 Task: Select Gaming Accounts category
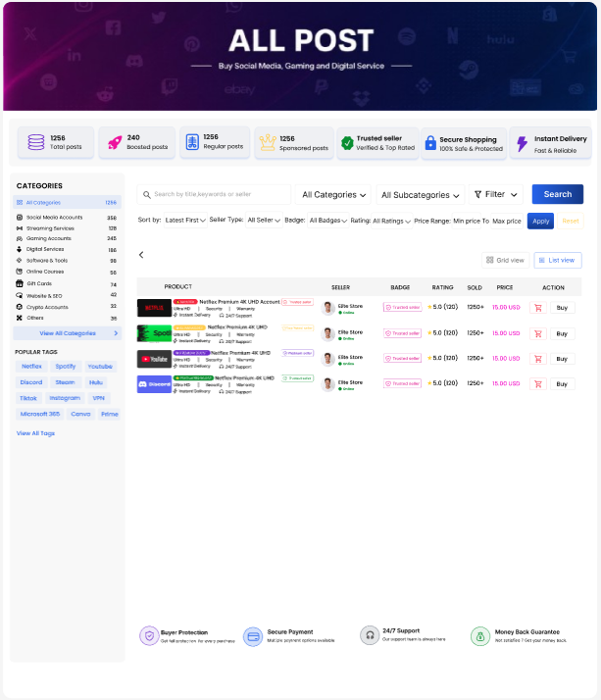[x=67, y=238]
